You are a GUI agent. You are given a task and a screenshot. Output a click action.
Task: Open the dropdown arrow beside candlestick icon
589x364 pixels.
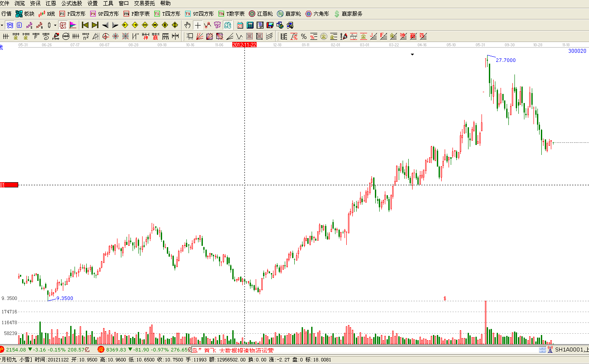click(x=55, y=25)
